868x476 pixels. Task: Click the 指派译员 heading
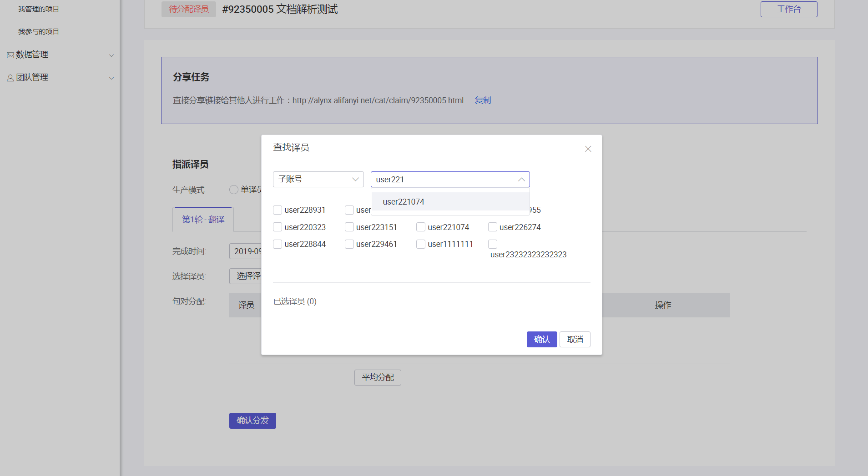click(x=191, y=165)
